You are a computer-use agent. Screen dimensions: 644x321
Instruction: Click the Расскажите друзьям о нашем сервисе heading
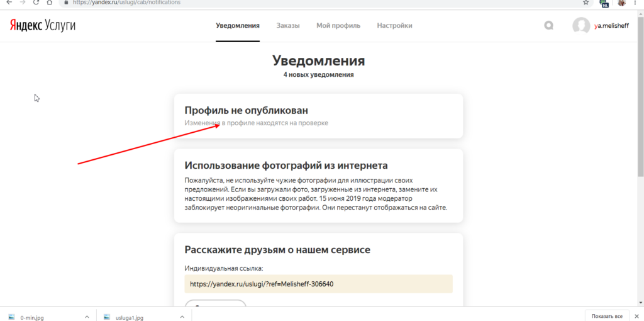277,250
